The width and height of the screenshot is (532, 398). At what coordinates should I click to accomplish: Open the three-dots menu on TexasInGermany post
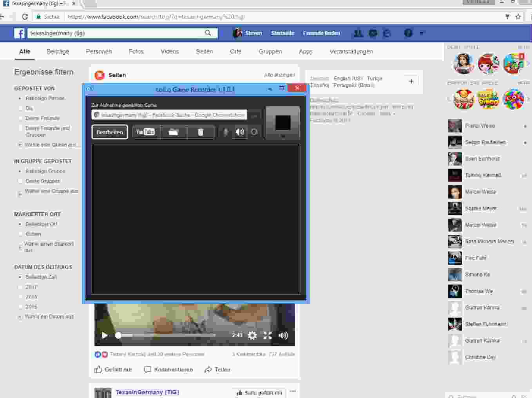point(292,391)
